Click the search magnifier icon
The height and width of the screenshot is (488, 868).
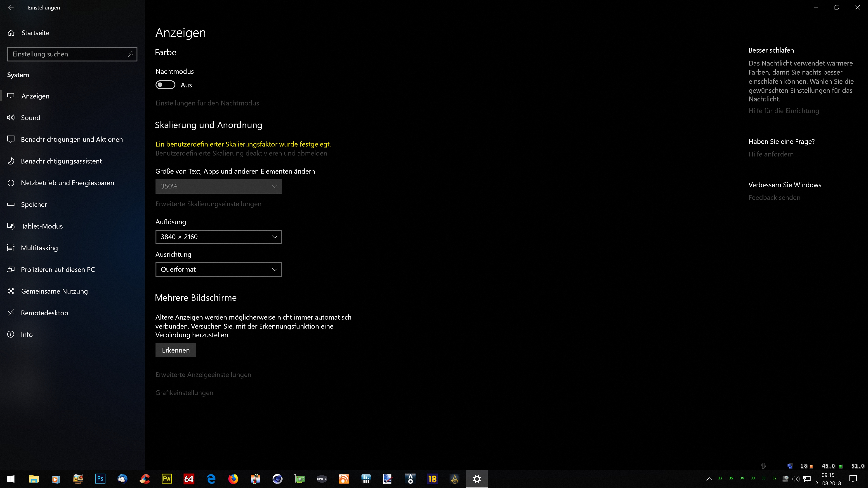pos(130,54)
